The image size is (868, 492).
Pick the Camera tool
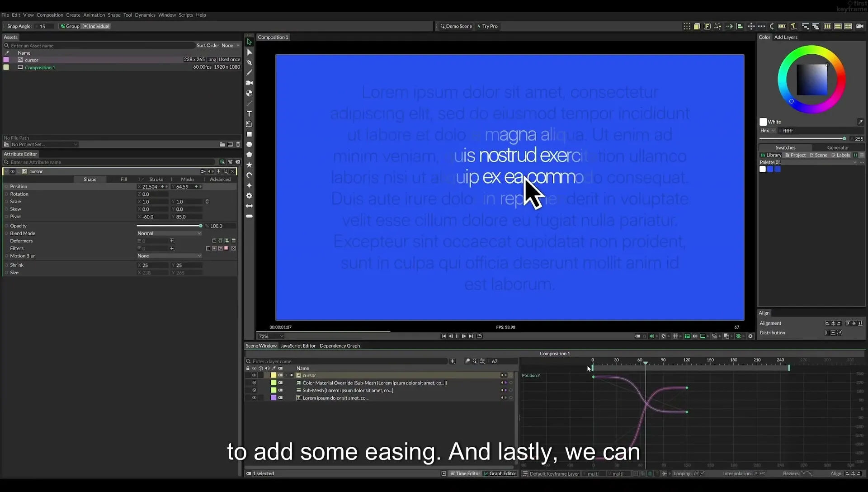(249, 83)
